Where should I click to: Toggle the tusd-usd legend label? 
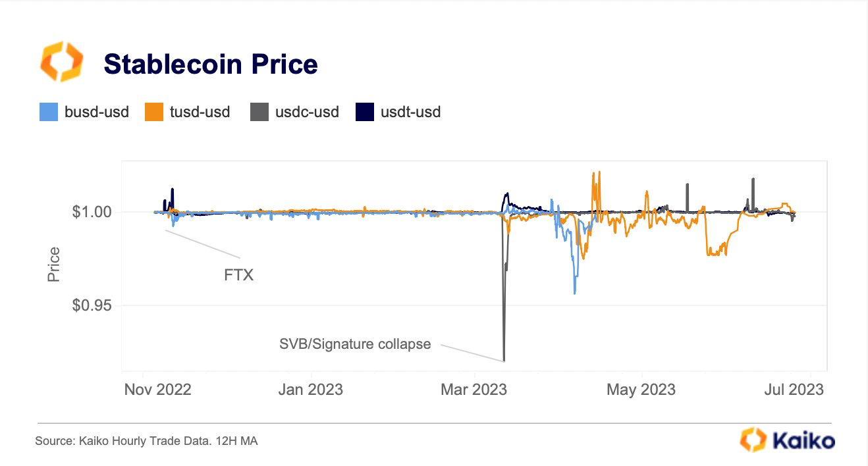point(201,113)
